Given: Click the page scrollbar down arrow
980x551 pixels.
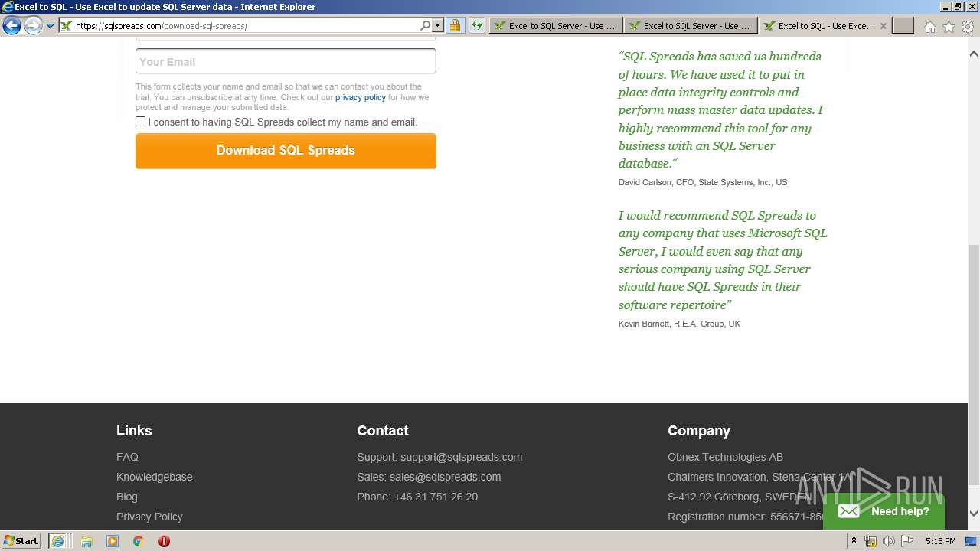Looking at the screenshot, I should click(974, 514).
